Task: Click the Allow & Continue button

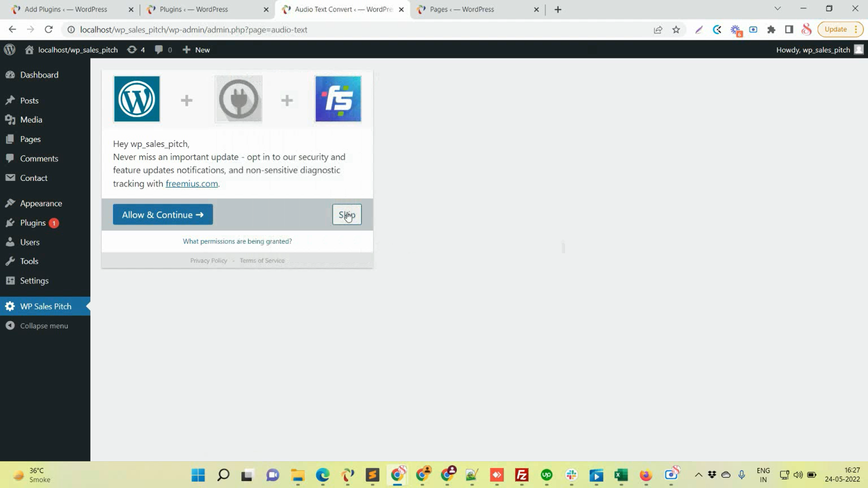Action: click(163, 215)
